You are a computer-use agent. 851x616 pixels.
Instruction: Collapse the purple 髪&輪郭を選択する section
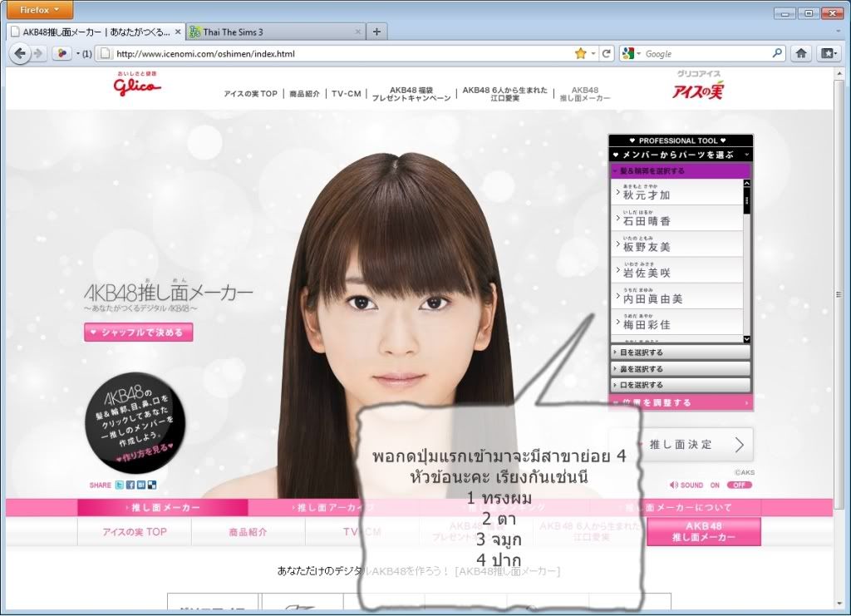click(680, 171)
